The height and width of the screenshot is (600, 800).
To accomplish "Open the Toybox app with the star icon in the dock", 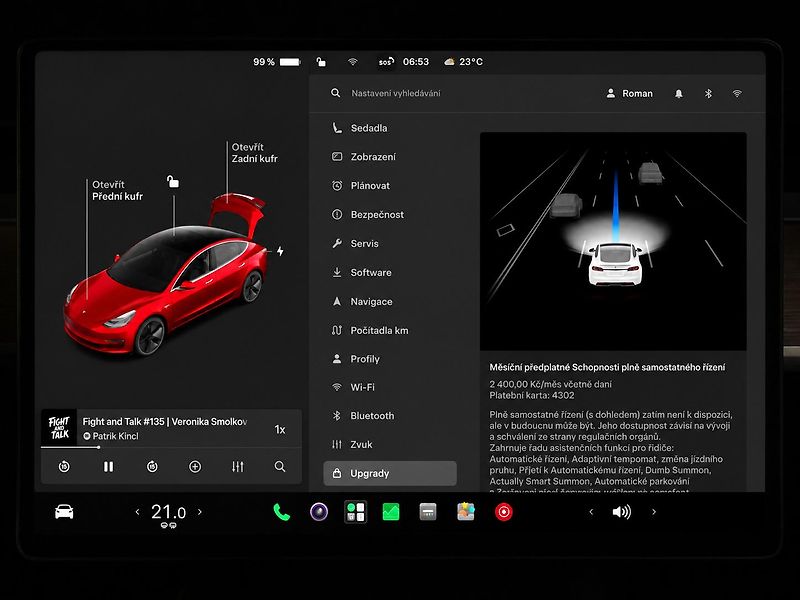I will [466, 511].
